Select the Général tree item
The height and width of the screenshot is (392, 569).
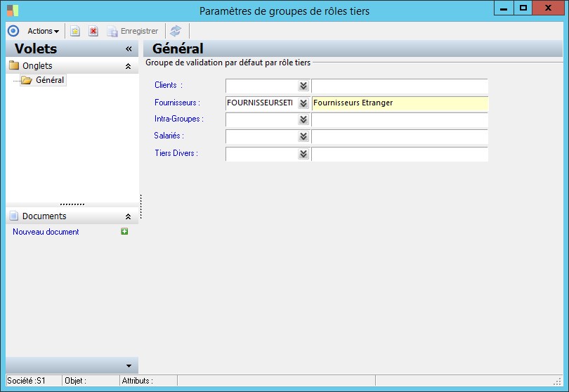click(43, 80)
